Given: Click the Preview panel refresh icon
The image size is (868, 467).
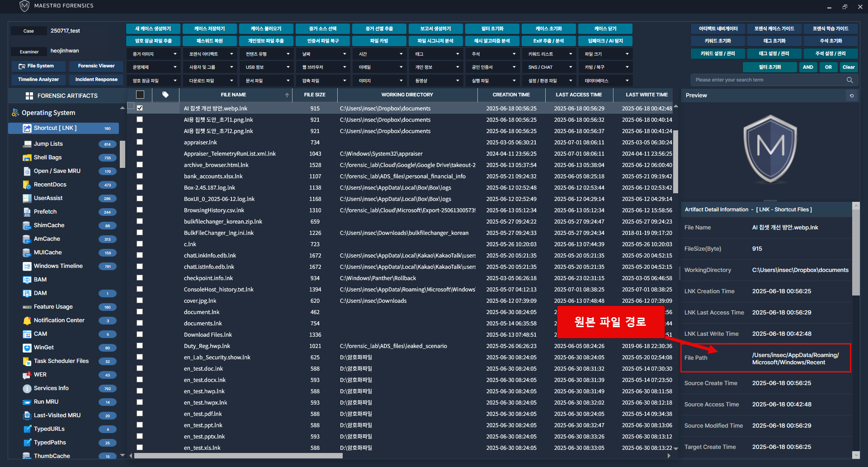Looking at the screenshot, I should [852, 95].
